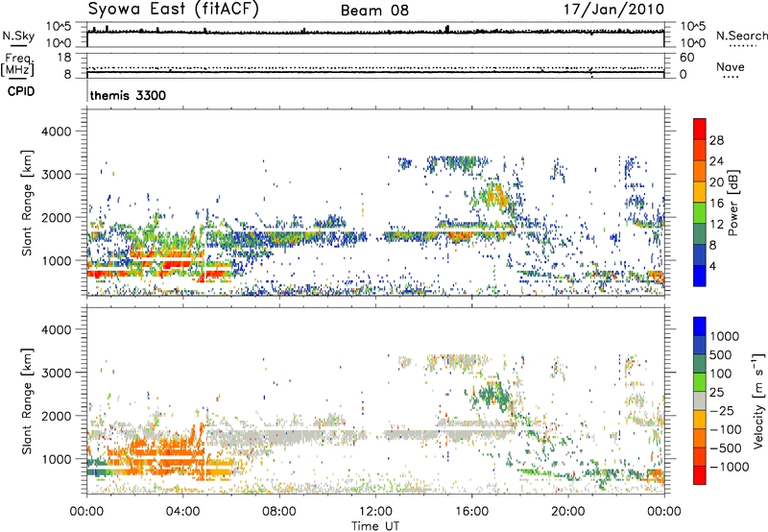Image resolution: width=768 pixels, height=532 pixels.
Task: Pick the red bottom segment of Velocity color bar
Action: [x=700, y=475]
